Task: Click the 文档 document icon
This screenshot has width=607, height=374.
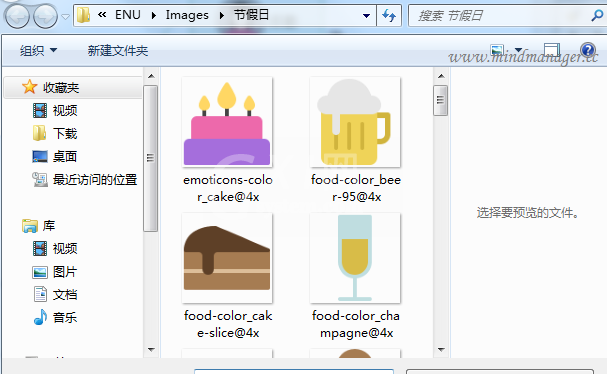Action: (40, 294)
